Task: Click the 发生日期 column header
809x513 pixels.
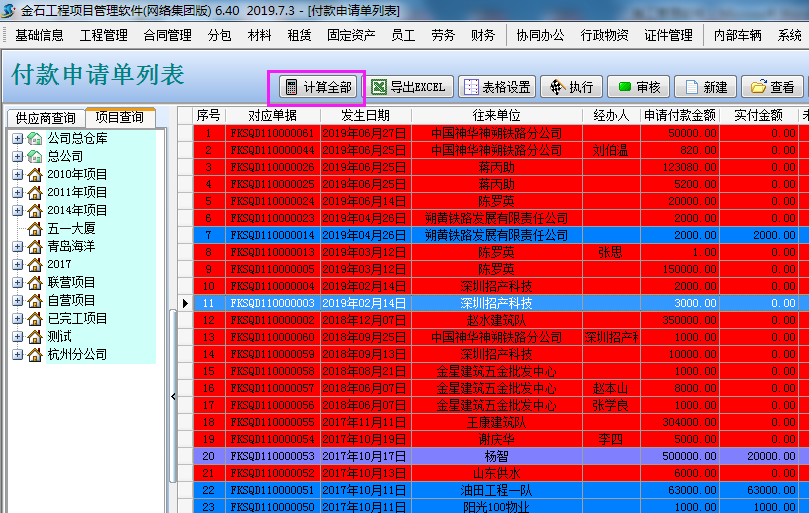Action: 365,115
